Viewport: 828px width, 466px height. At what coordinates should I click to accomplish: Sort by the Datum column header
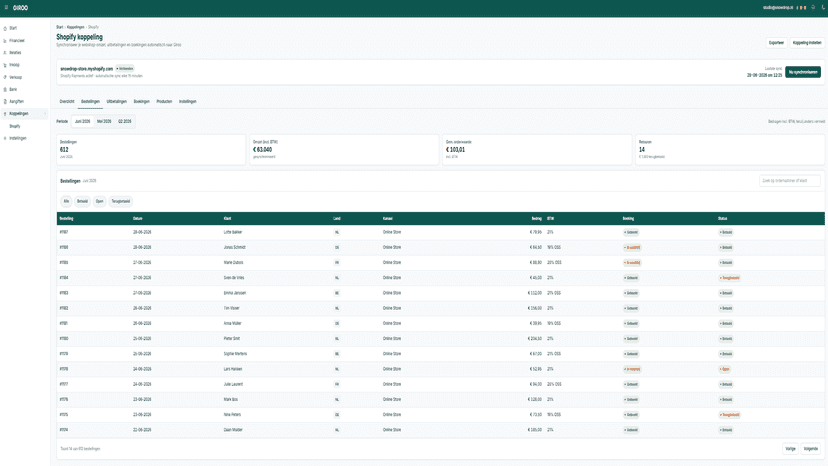pos(138,219)
